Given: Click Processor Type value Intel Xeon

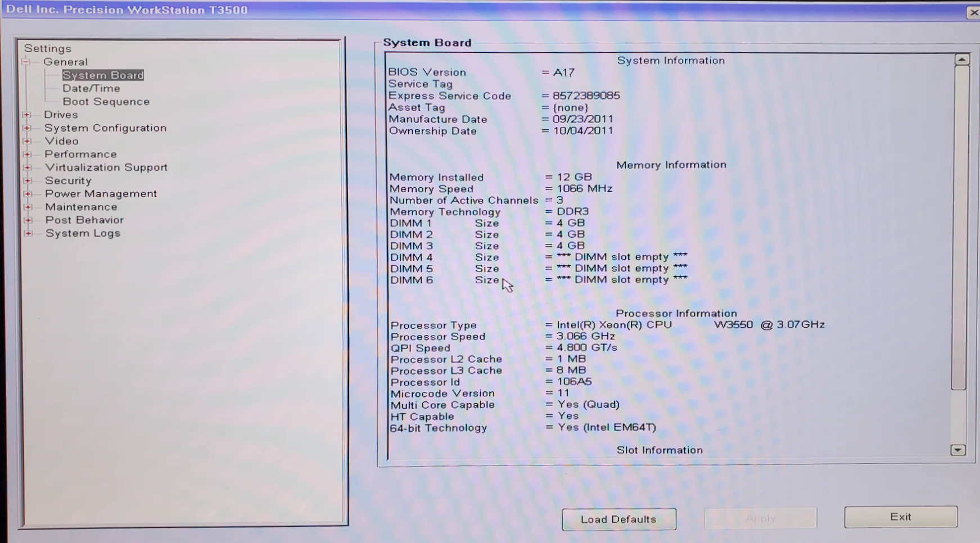Looking at the screenshot, I should (690, 325).
